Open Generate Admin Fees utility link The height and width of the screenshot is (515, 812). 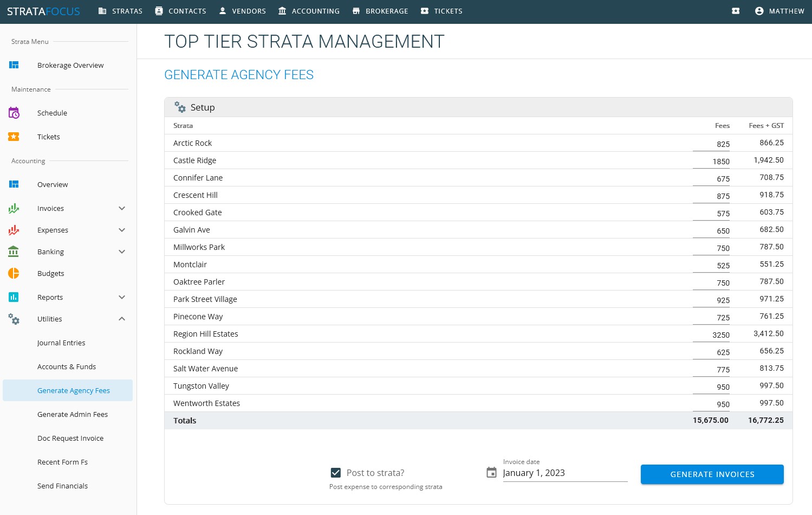point(73,414)
